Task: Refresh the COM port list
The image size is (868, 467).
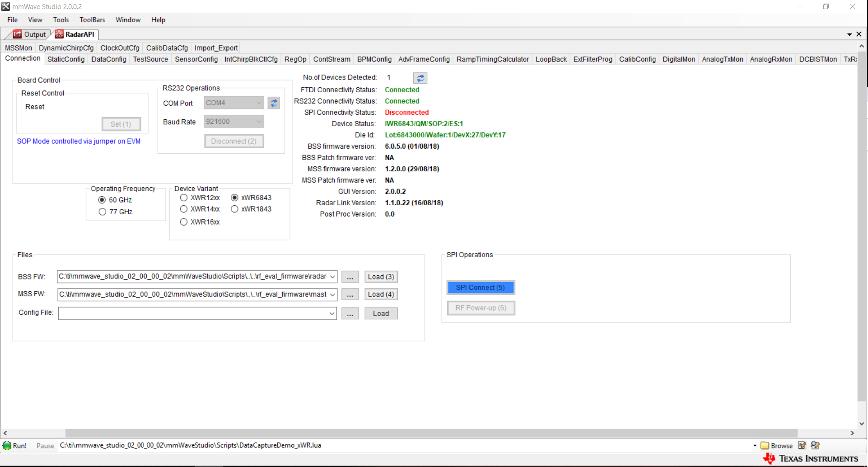Action: 274,103
